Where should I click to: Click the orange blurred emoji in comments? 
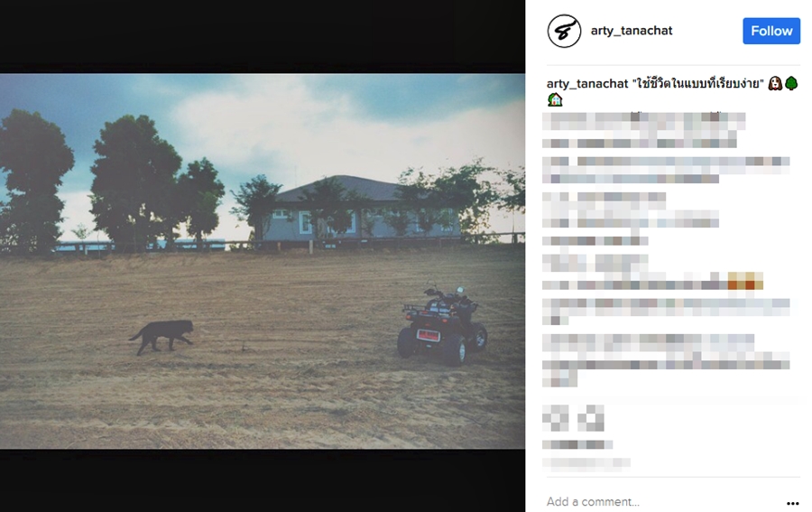point(745,281)
